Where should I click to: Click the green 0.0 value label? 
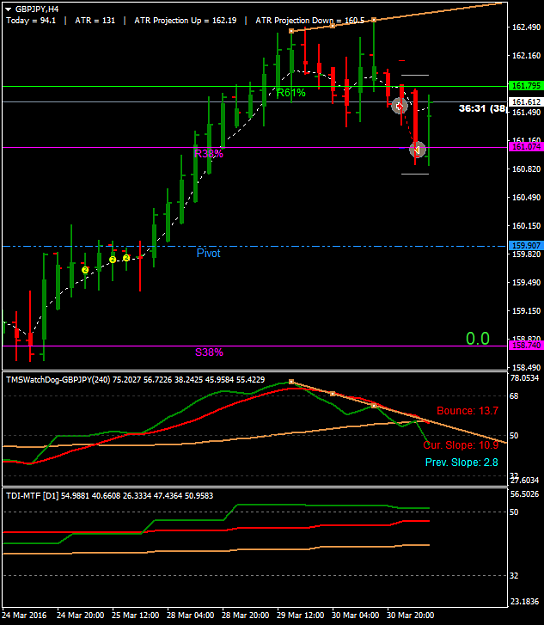click(477, 339)
